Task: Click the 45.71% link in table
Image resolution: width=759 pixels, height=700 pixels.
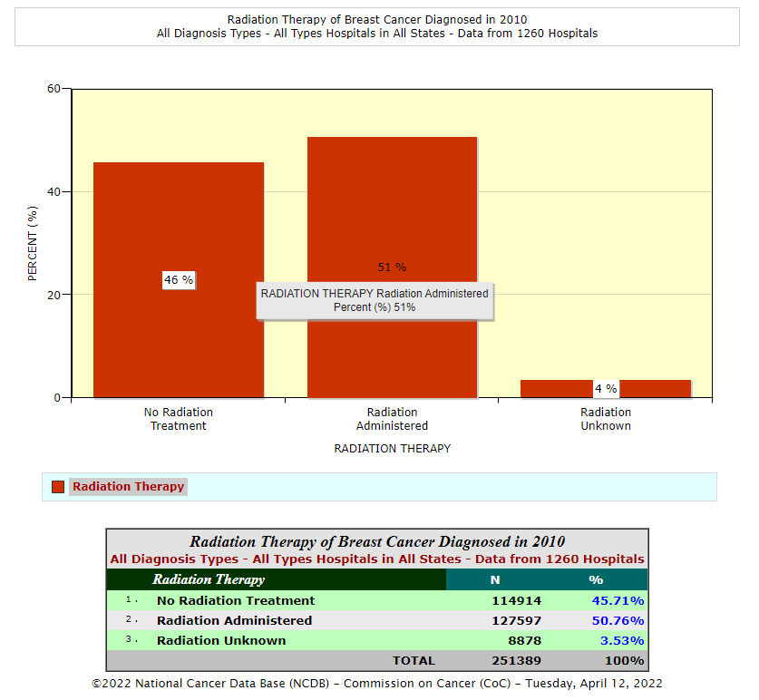Action: point(617,600)
